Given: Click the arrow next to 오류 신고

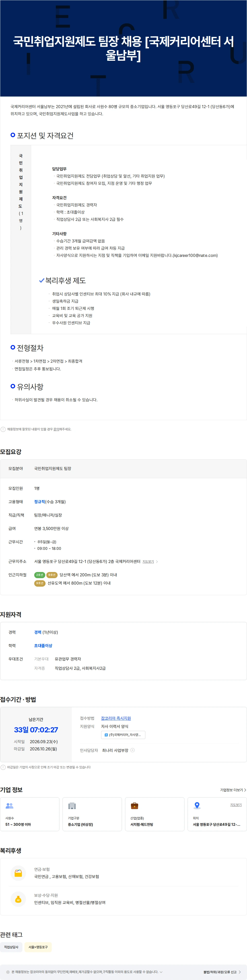Looking at the screenshot, I should [240, 972].
